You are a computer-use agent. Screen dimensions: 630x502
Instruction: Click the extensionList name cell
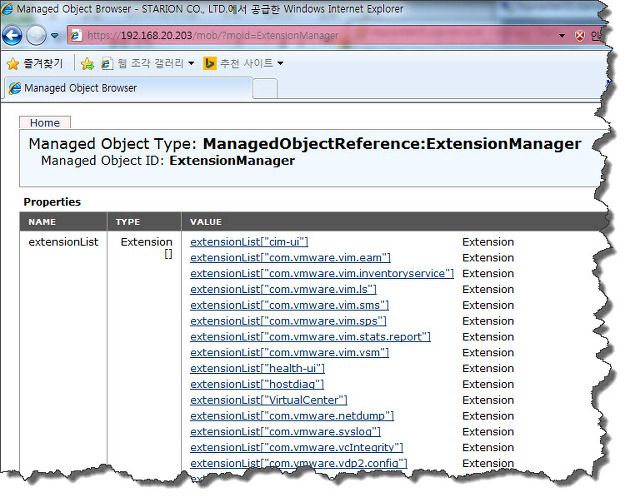(x=63, y=242)
